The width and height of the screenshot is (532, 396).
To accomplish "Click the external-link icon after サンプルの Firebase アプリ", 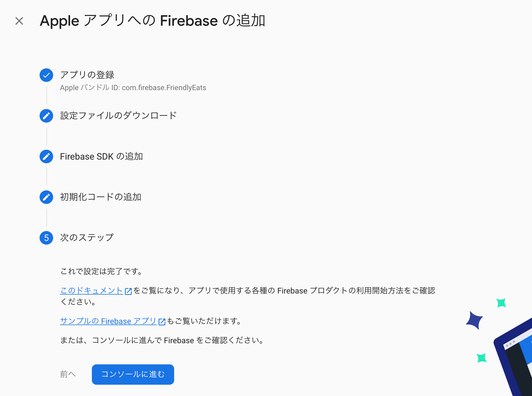I will tap(162, 321).
